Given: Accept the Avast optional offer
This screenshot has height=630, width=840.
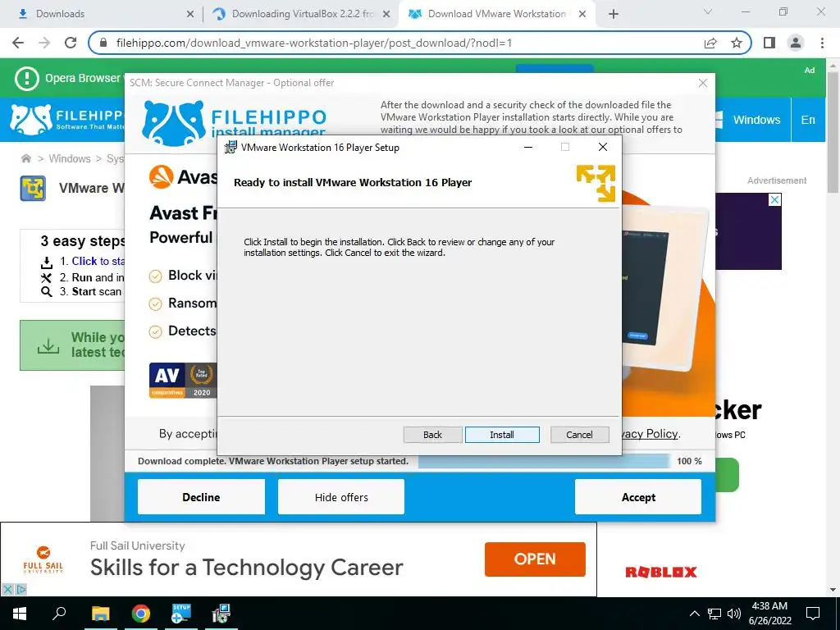Looking at the screenshot, I should coord(638,497).
